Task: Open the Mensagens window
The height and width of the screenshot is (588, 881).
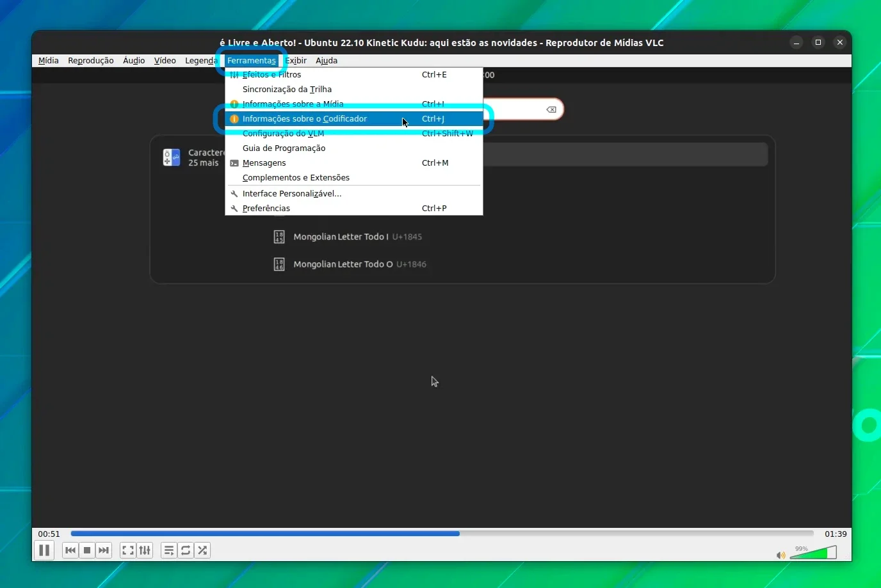Action: coord(354,163)
